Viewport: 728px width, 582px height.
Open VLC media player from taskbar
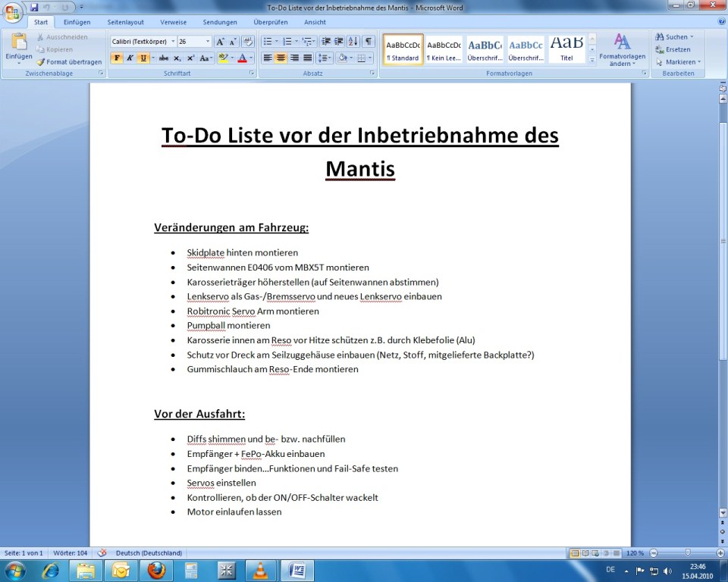pos(260,571)
